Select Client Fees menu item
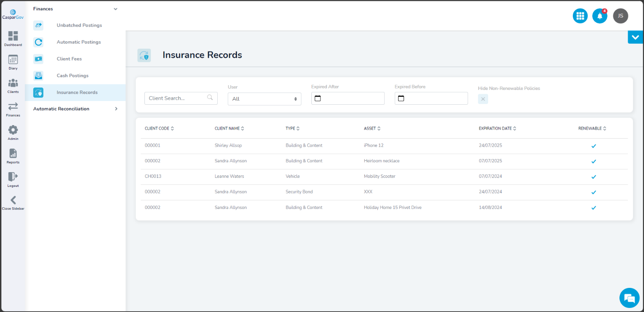This screenshot has width=644, height=312. [69, 59]
